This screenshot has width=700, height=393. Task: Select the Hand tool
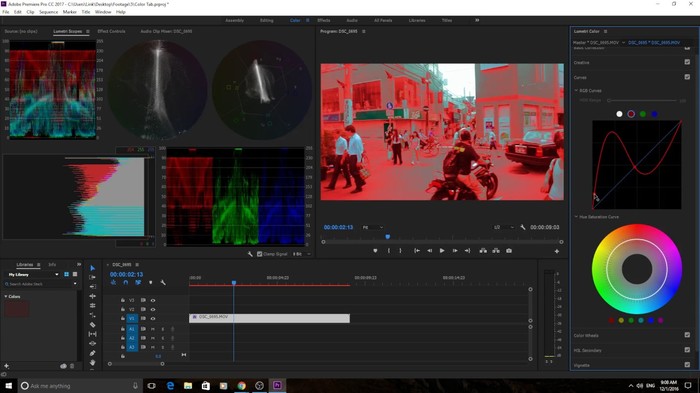point(92,363)
